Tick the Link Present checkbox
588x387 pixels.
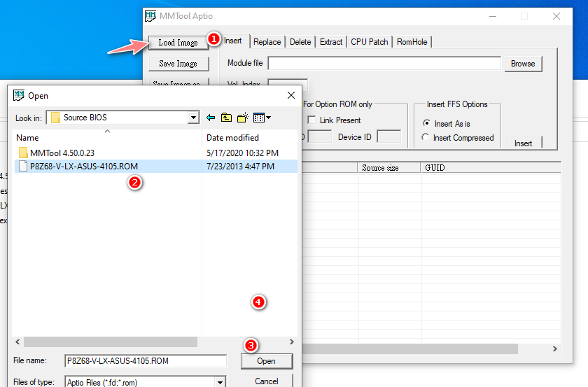[x=311, y=120]
